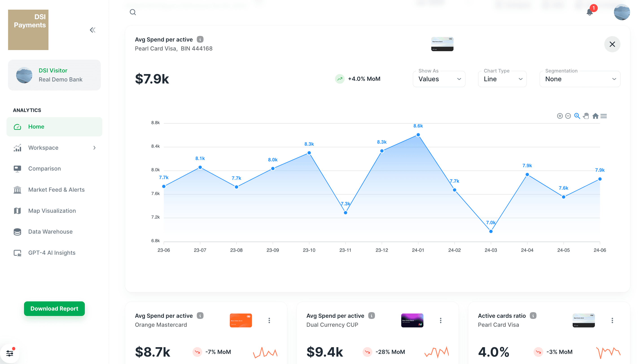Go to Comparison in sidebar
The height and width of the screenshot is (364, 644).
[x=44, y=169]
